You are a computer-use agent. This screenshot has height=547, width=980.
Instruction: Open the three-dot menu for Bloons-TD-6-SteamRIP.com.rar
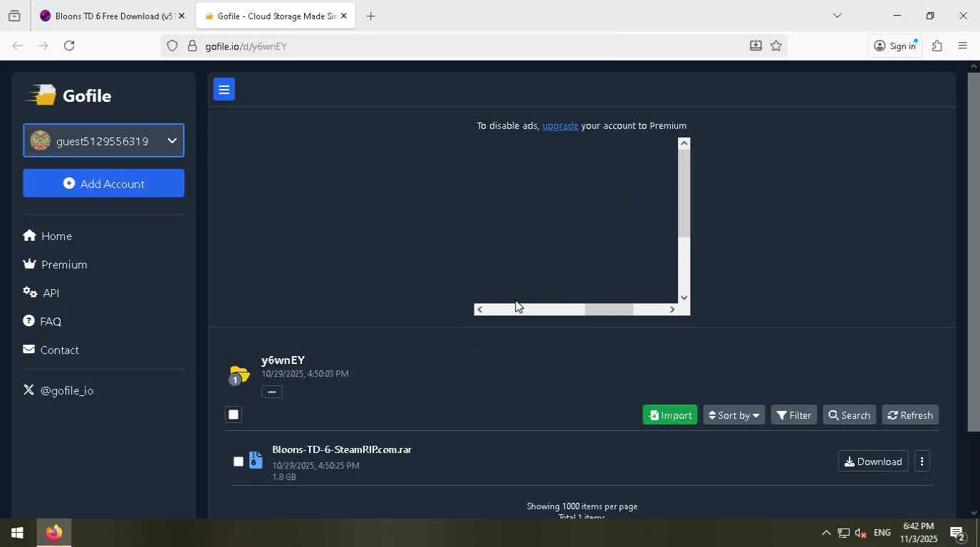[922, 462]
